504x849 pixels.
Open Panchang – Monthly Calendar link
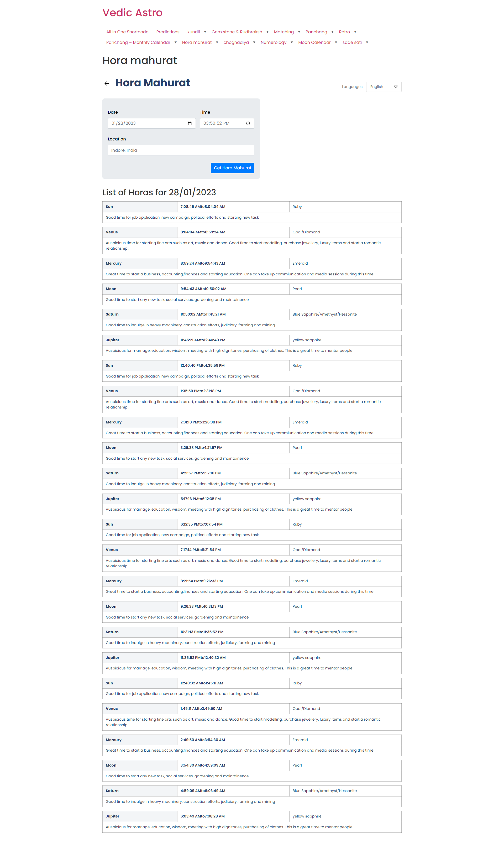pos(138,43)
